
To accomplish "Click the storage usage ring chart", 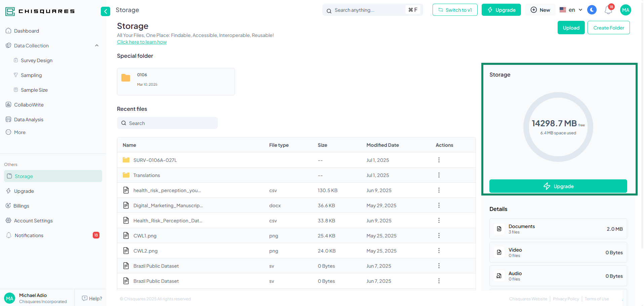I will (558, 127).
